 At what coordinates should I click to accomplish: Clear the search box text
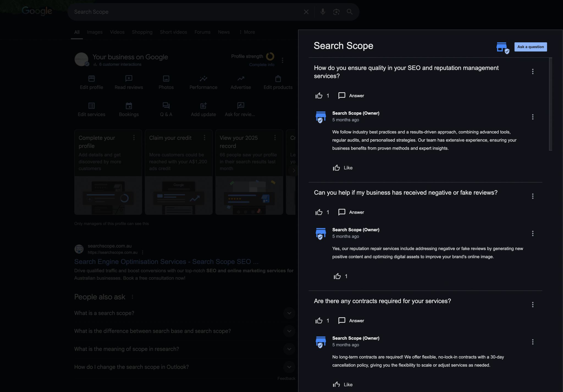point(306,12)
